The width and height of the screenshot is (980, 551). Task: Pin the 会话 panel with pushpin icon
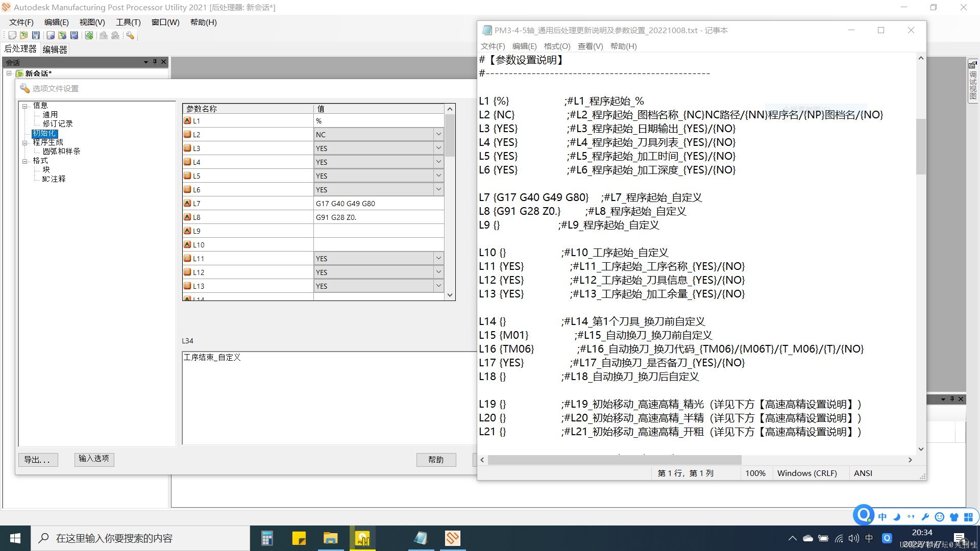[155, 62]
